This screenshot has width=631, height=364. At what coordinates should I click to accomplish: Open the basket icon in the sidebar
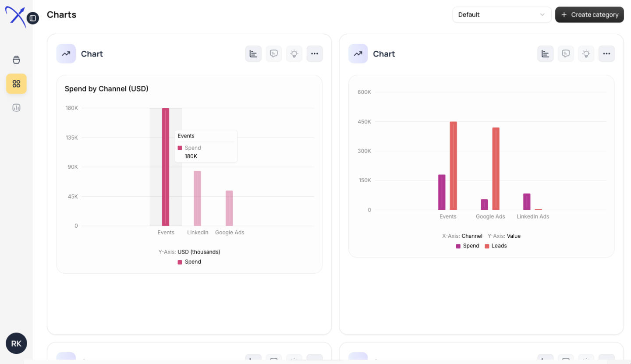[16, 60]
